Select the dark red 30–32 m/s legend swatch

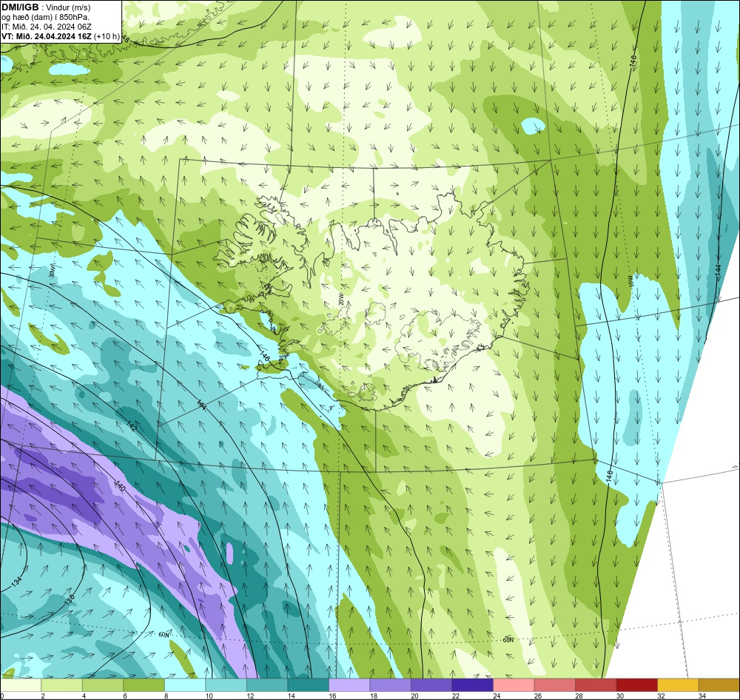point(636,685)
